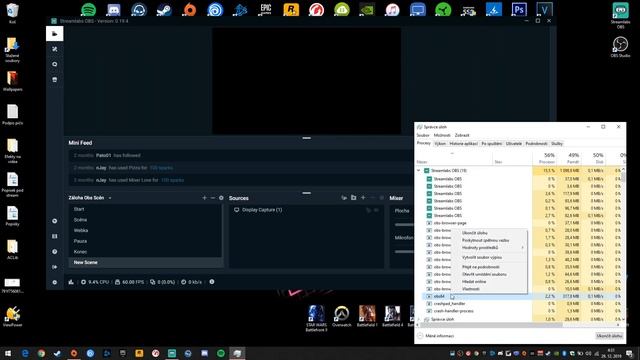Image resolution: width=640 pixels, height=360 pixels.
Task: Open performance stats chart icon in status bar
Action: [x=71, y=282]
